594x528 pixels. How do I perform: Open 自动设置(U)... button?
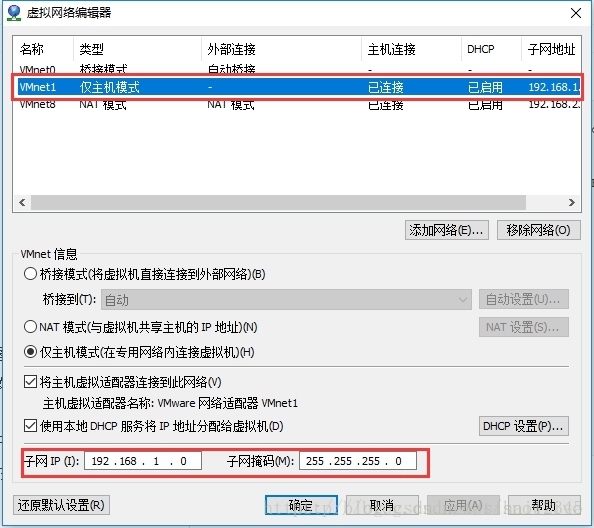pyautogui.click(x=524, y=299)
